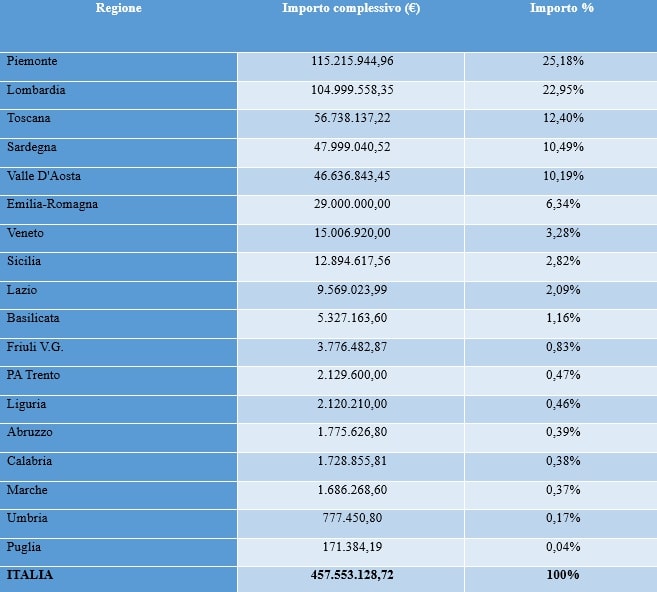Click Sardegna percentage 10,49%
Viewport: 657px width, 592px height.
pos(563,147)
